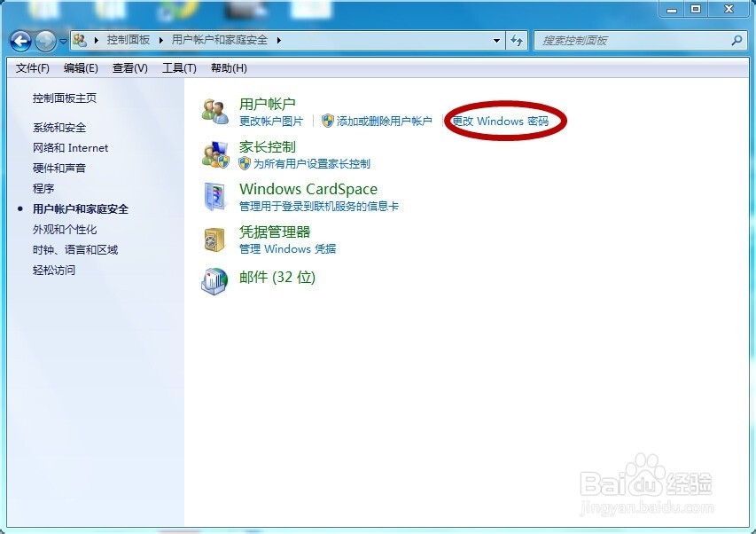Image resolution: width=756 pixels, height=534 pixels.
Task: Expand the arrow after 控制面板 breadcrumb
Action: (161, 40)
